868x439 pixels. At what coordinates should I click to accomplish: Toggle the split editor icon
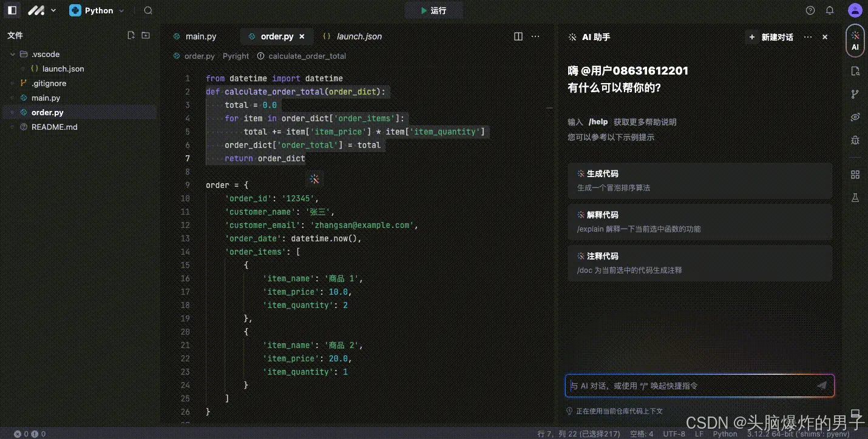click(518, 36)
